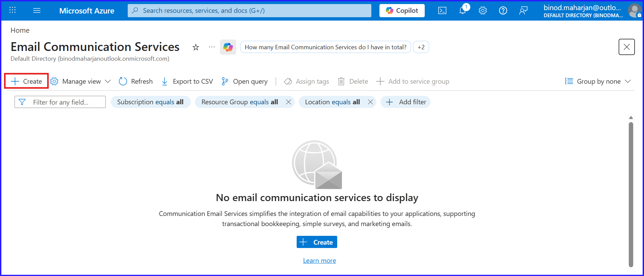
Task: Click Open query in toolbar
Action: click(x=245, y=81)
